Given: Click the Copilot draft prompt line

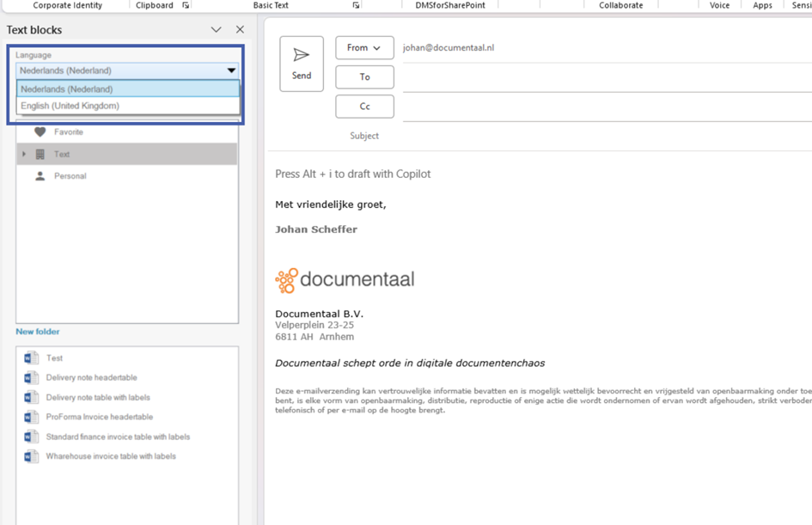Looking at the screenshot, I should (x=352, y=174).
